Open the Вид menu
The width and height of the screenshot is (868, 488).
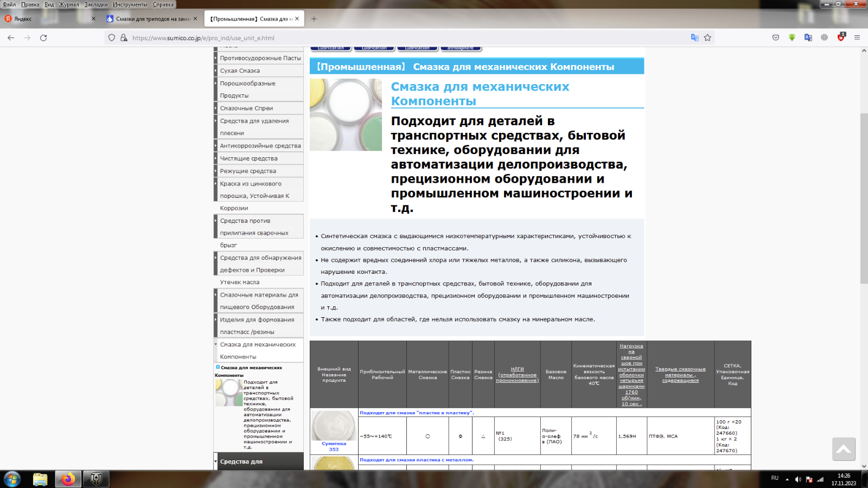pos(49,4)
